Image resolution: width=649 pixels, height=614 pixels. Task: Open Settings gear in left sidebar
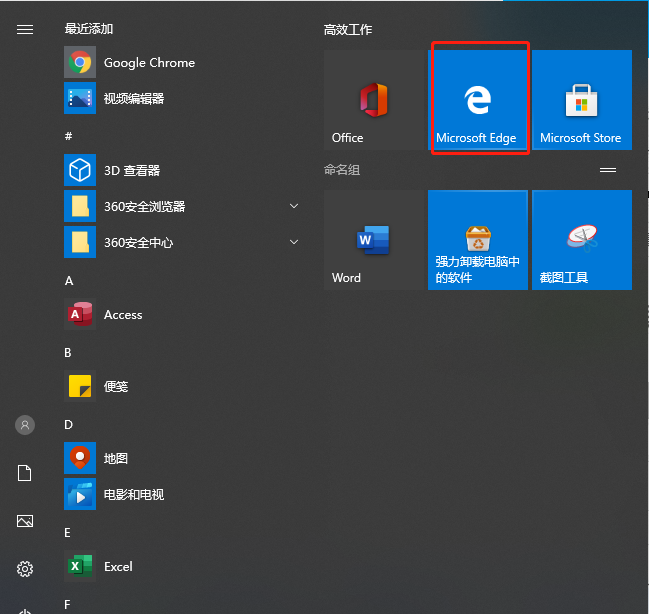25,569
